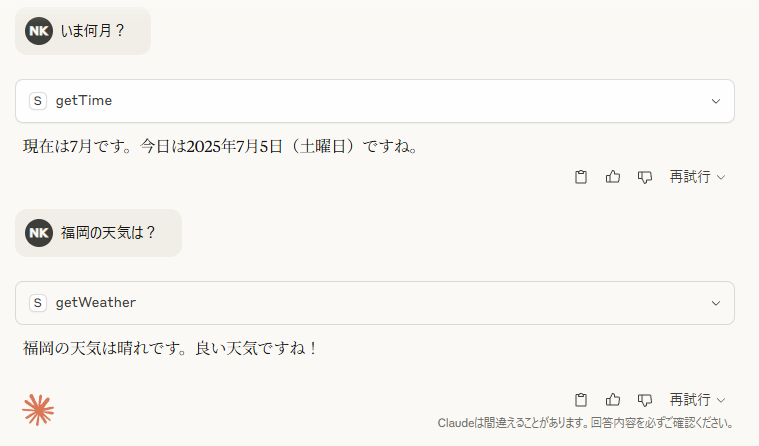Click the NK avatar beside 福岡の天気は？

(39, 233)
